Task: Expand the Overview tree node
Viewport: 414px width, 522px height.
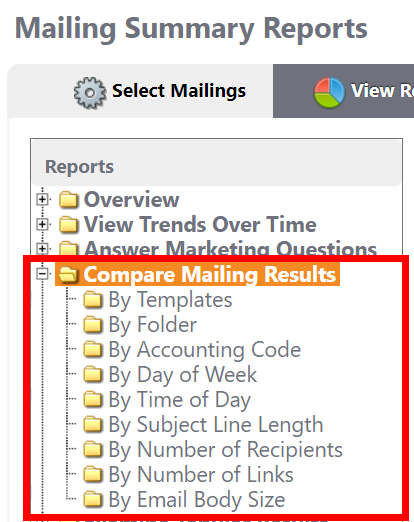Action: (x=42, y=199)
